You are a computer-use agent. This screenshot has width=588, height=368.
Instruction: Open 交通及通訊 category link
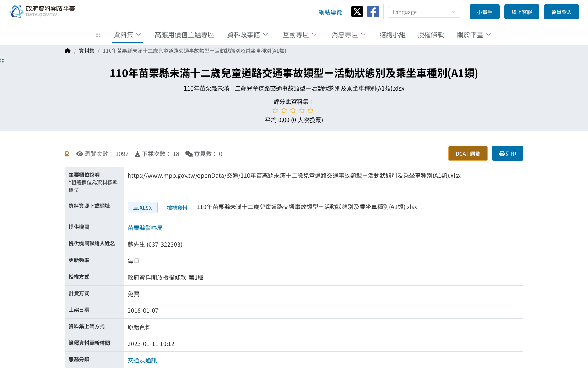tap(142, 360)
